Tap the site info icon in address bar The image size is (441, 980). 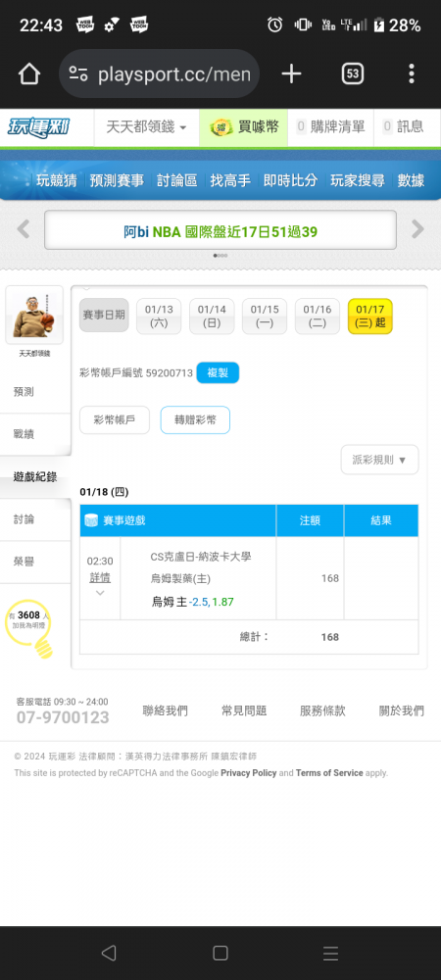click(x=78, y=74)
